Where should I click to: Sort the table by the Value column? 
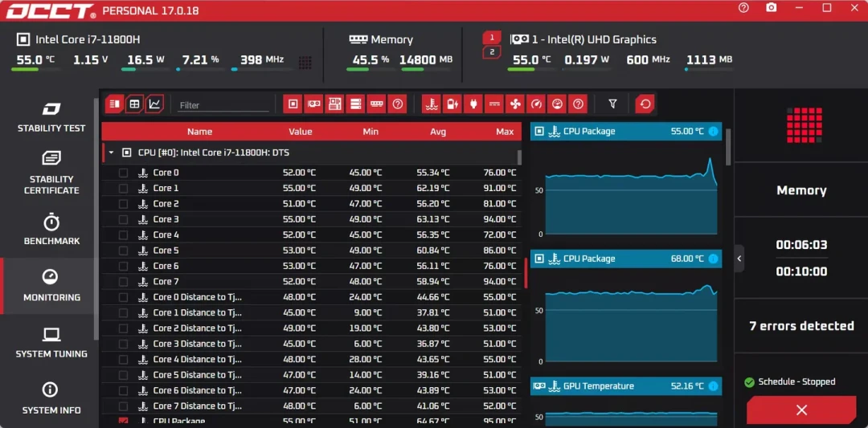click(x=300, y=132)
